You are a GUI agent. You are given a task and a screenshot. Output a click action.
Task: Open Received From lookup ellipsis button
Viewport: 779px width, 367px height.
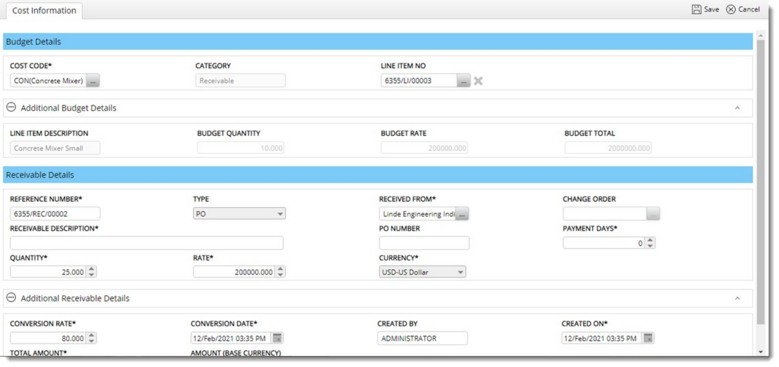point(463,214)
